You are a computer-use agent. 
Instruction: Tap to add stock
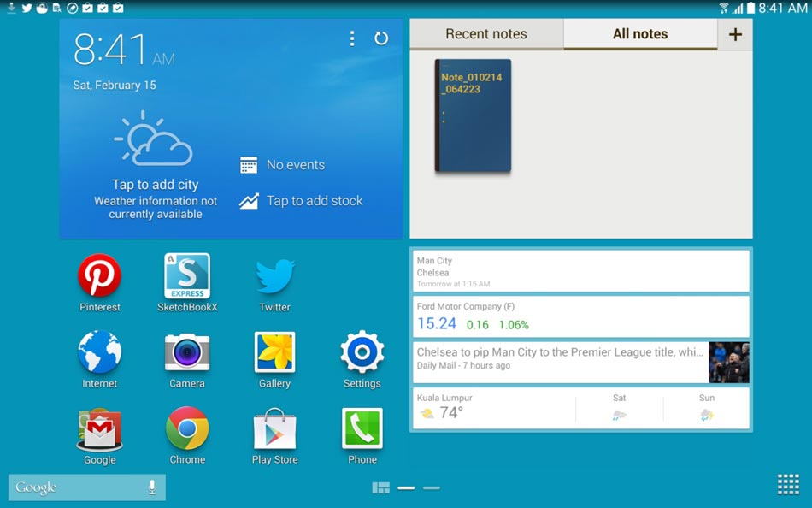click(301, 201)
